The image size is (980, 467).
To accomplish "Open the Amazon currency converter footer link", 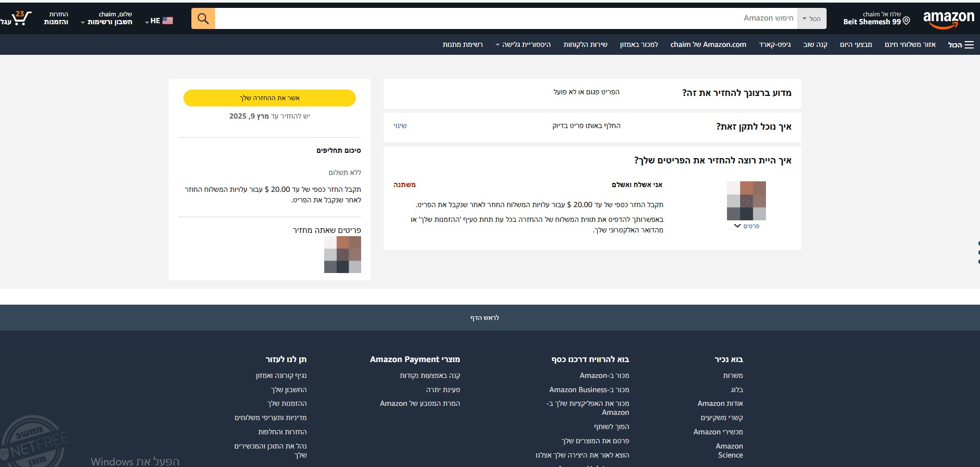I will [420, 404].
